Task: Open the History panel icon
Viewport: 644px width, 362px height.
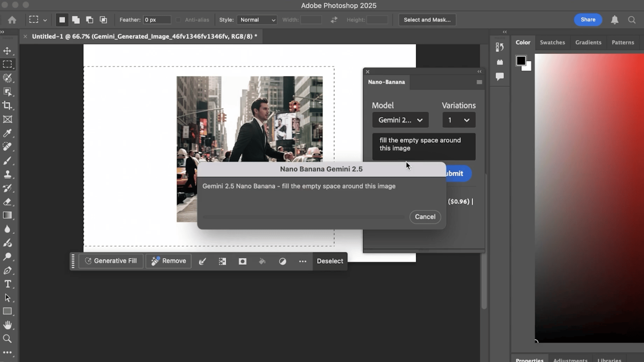Action: [500, 47]
